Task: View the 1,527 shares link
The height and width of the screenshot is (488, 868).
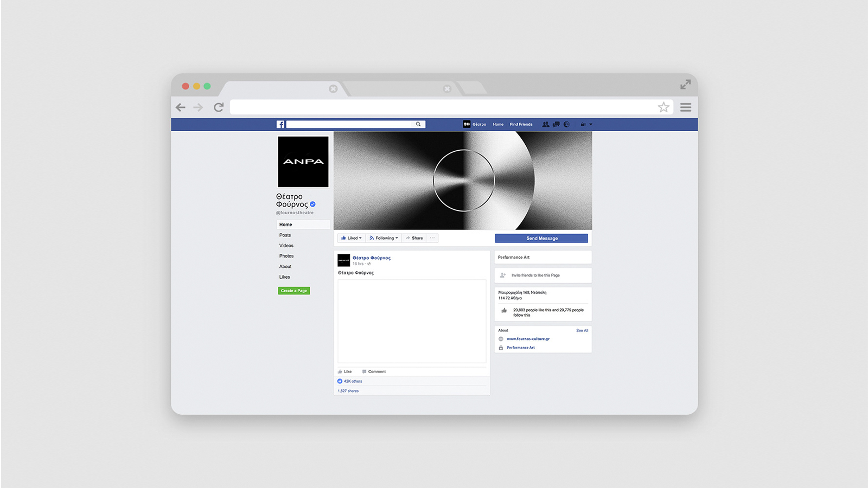Action: click(x=348, y=391)
